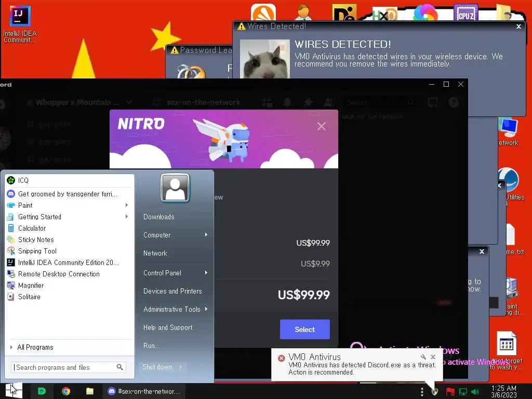
Task: Maximize the Discord window
Action: [446, 84]
